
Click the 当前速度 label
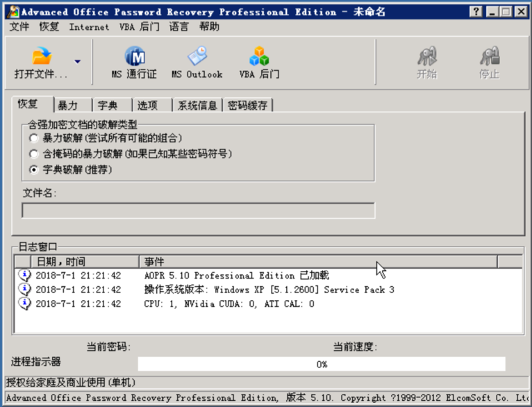point(355,347)
